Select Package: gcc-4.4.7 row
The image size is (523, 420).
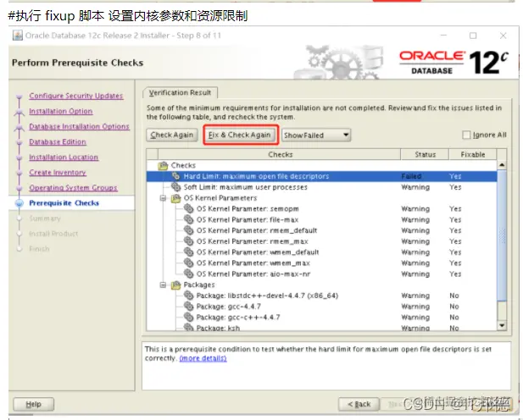coord(321,307)
